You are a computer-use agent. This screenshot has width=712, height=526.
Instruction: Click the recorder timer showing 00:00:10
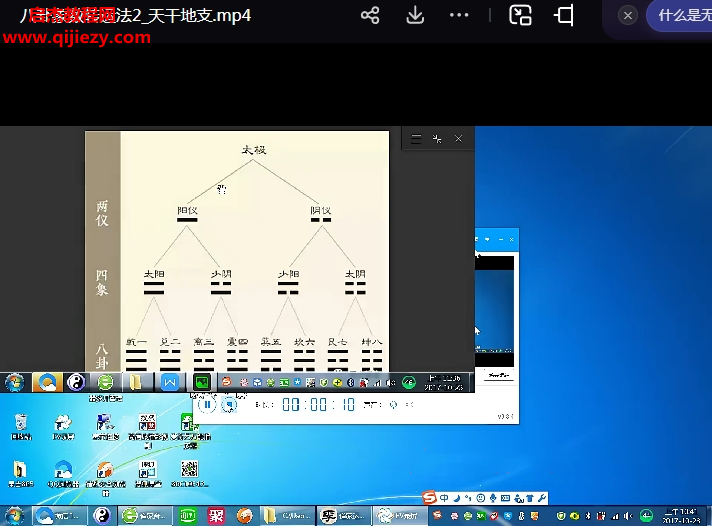[x=318, y=404]
